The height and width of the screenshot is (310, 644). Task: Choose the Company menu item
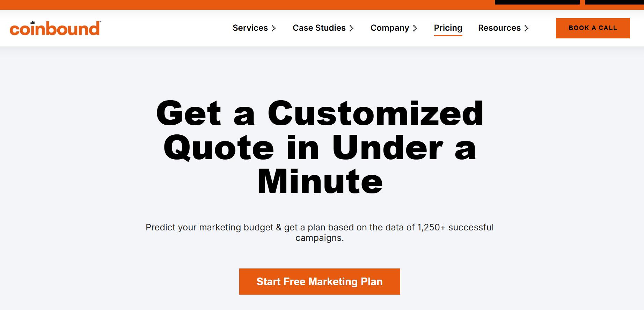[389, 28]
